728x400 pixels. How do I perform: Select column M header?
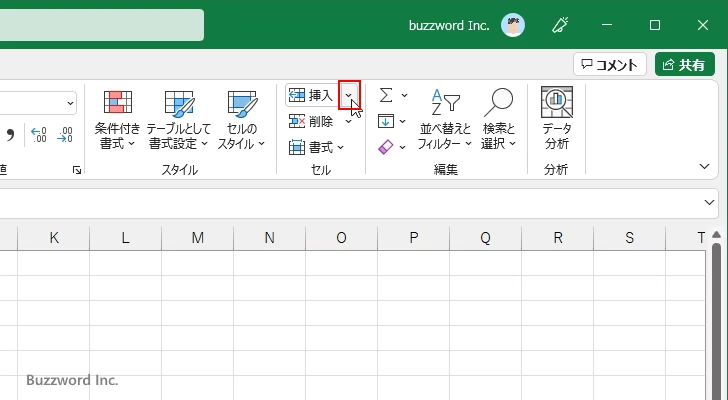197,238
